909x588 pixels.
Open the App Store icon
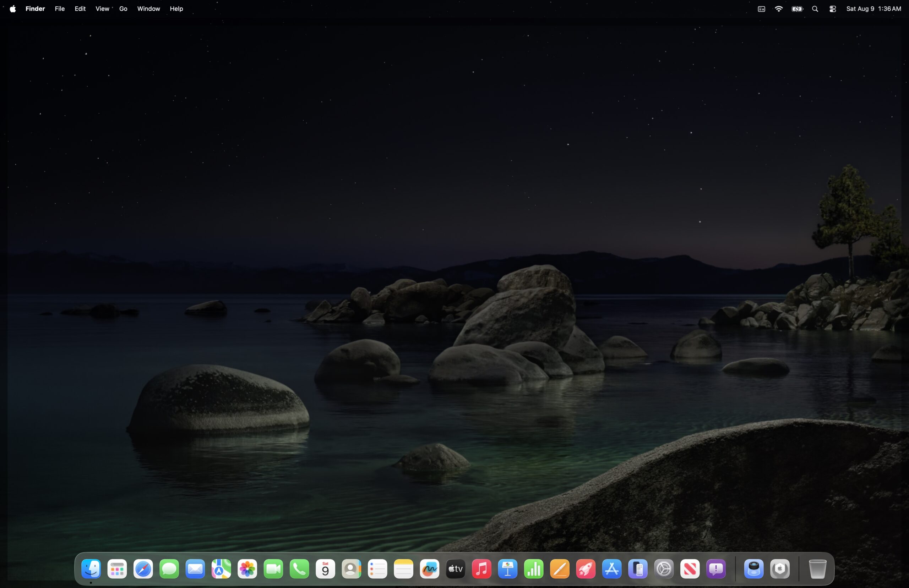tap(611, 569)
